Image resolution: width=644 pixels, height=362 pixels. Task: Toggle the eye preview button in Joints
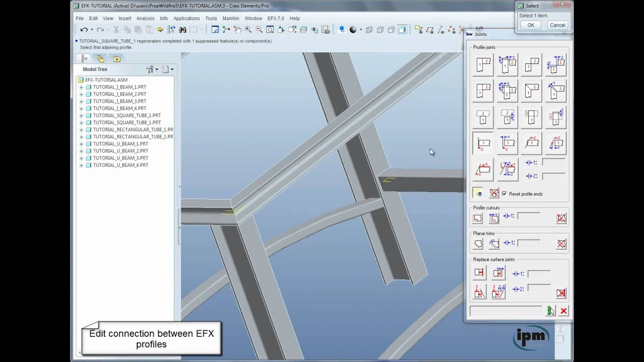coord(478,194)
